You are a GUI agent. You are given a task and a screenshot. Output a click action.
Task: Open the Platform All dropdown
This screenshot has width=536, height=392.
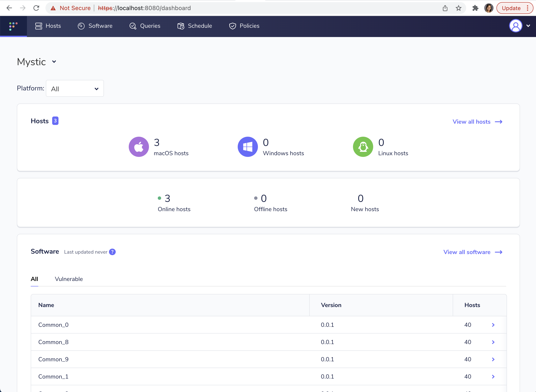75,89
